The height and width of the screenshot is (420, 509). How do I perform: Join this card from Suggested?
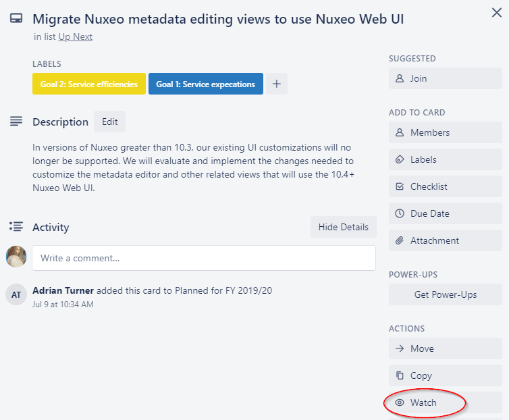pos(446,78)
